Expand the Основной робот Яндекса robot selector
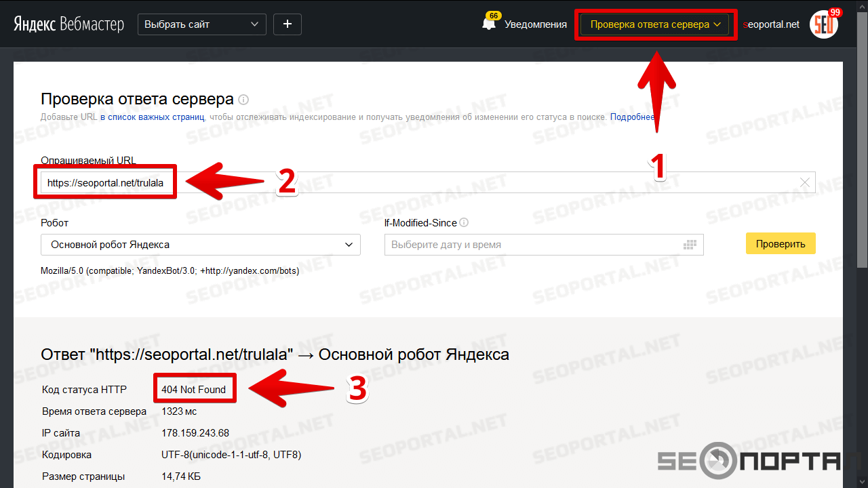 pos(200,245)
